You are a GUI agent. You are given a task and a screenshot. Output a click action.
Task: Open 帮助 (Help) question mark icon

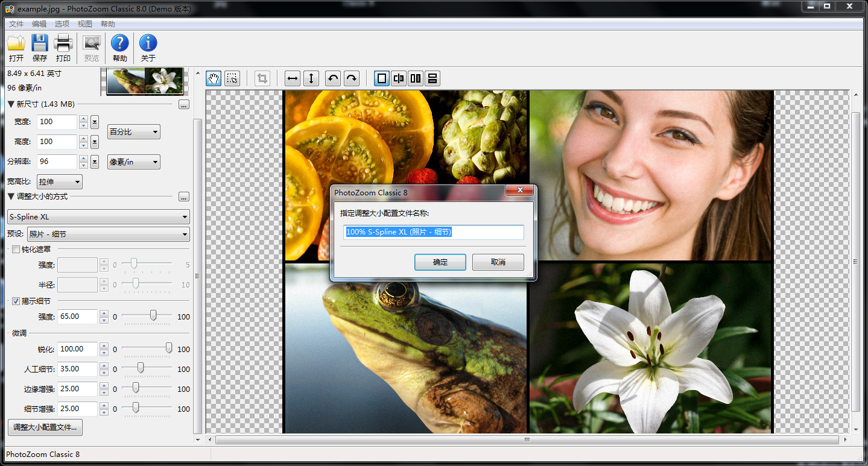point(120,43)
